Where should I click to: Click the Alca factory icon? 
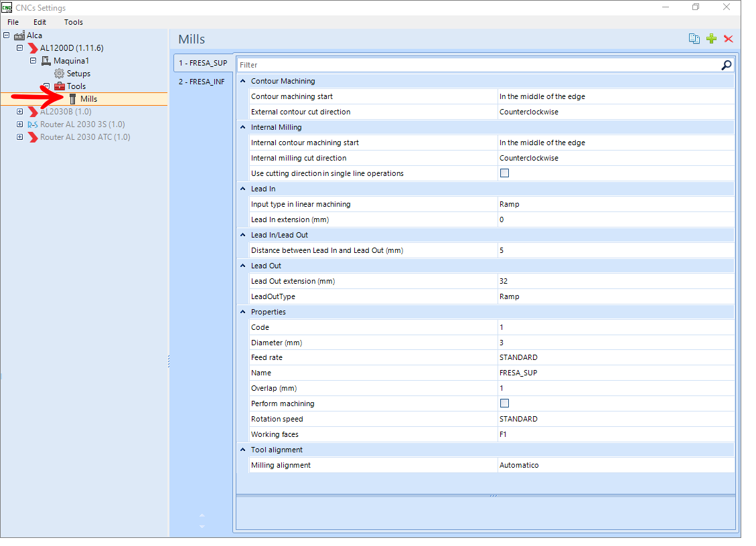(19, 35)
